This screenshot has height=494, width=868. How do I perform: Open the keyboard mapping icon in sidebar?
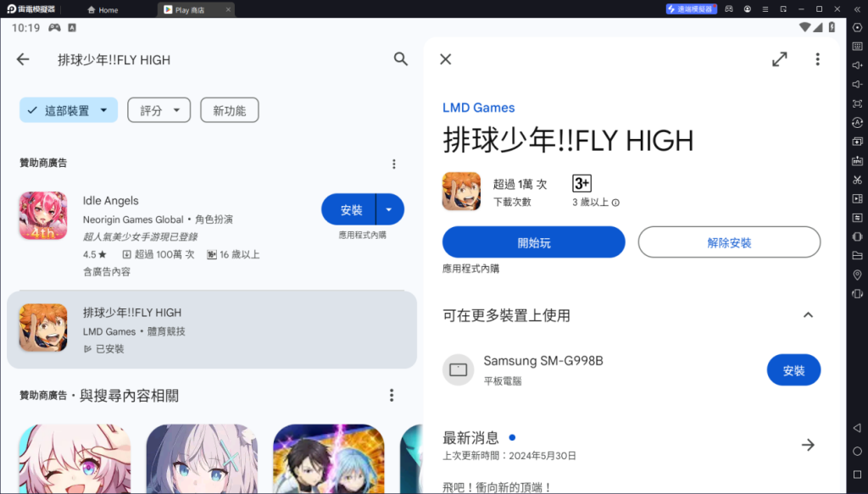click(x=857, y=47)
